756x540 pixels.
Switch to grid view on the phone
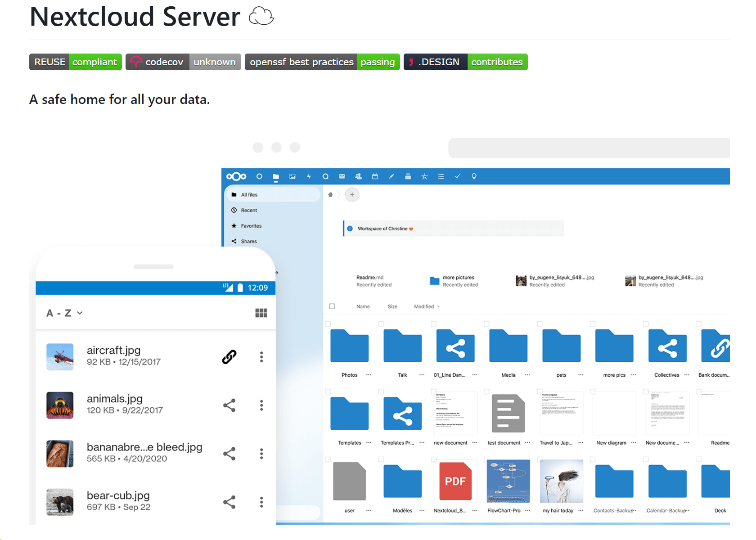coord(261,313)
